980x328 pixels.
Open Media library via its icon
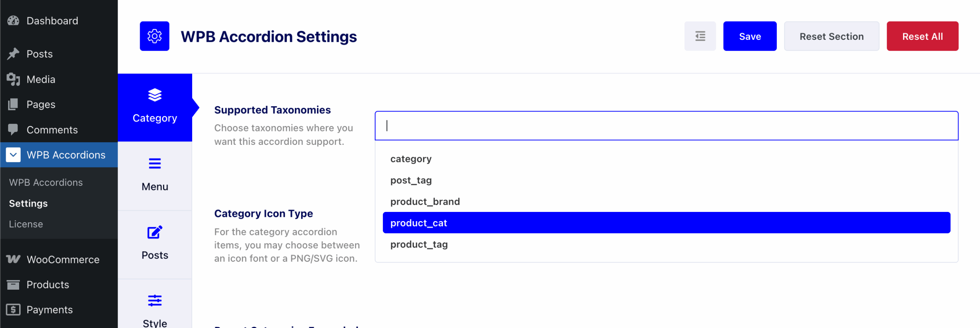click(x=13, y=79)
